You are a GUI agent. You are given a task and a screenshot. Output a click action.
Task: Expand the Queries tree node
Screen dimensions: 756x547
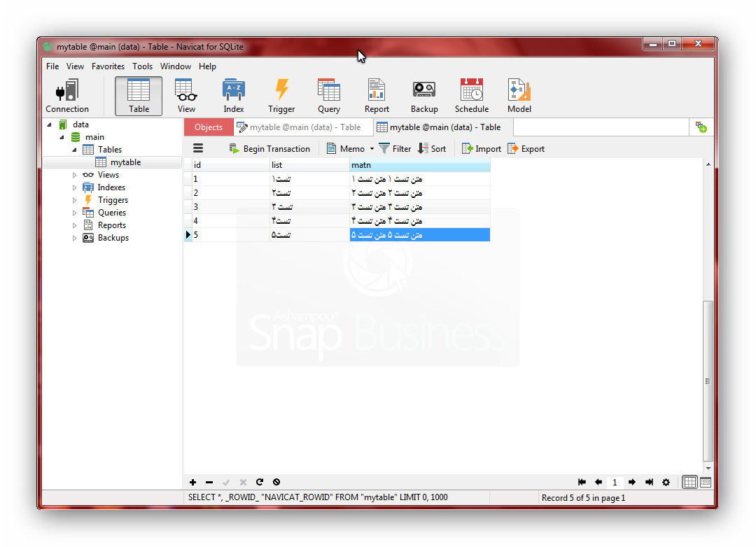tap(75, 213)
